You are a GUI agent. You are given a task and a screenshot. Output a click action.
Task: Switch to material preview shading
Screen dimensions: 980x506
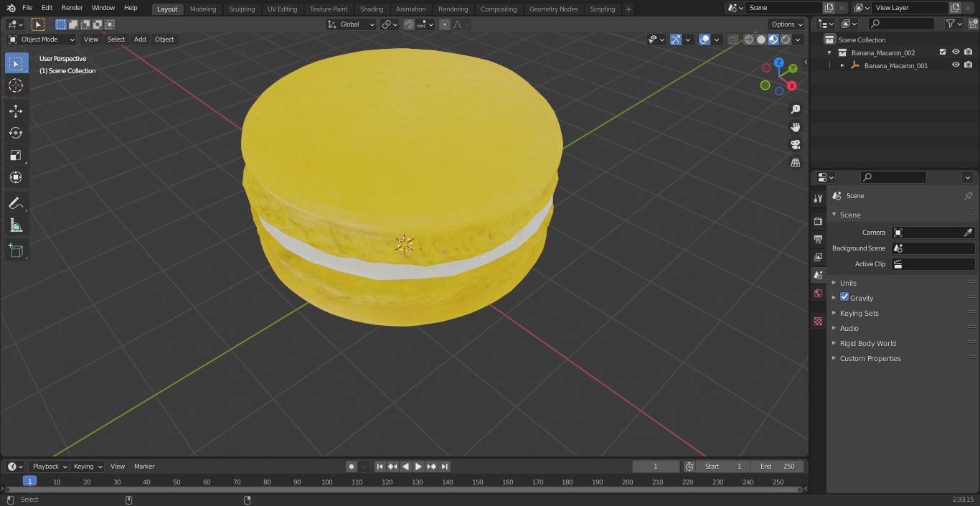click(773, 39)
